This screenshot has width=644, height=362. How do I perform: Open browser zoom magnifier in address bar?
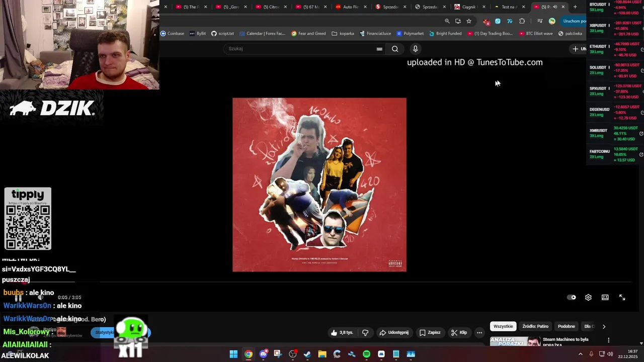click(x=447, y=21)
